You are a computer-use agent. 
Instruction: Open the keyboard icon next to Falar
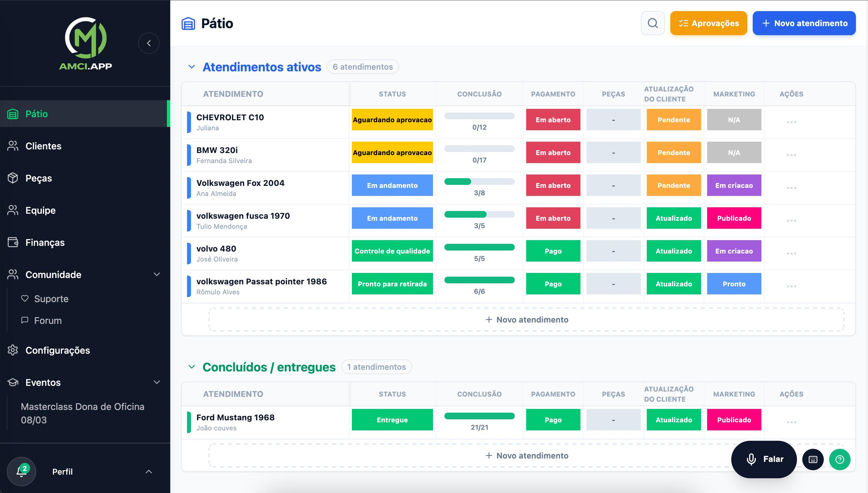[813, 460]
